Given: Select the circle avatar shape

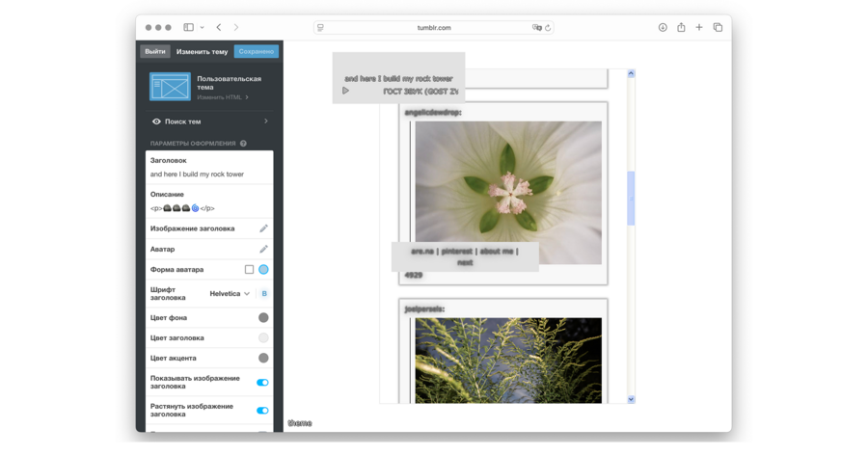Looking at the screenshot, I should 263,270.
